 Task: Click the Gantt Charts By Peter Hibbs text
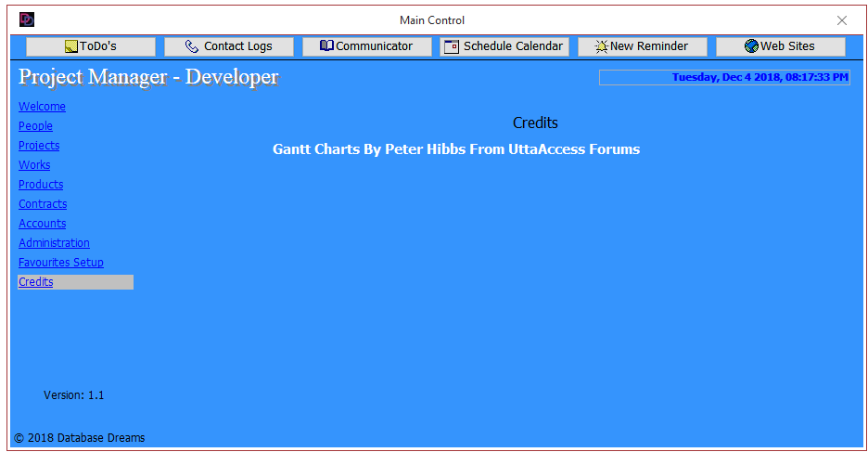click(x=456, y=149)
